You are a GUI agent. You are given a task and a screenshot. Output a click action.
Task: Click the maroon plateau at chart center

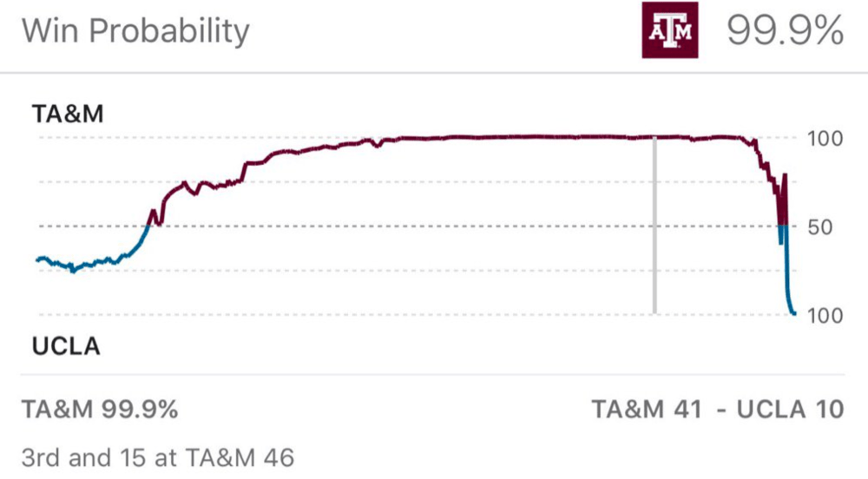point(486,137)
